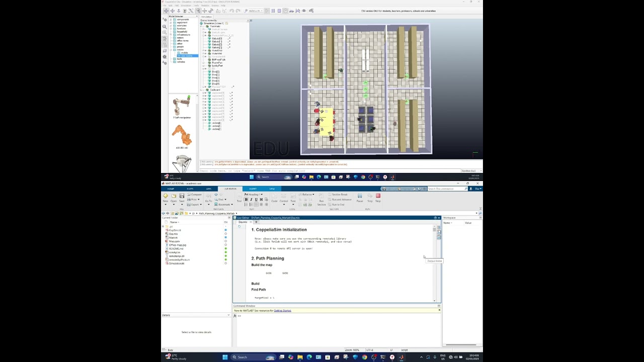The image size is (644, 362).
Task: Click the undo icon in CoppeliaSim toolbar
Action: point(231,11)
